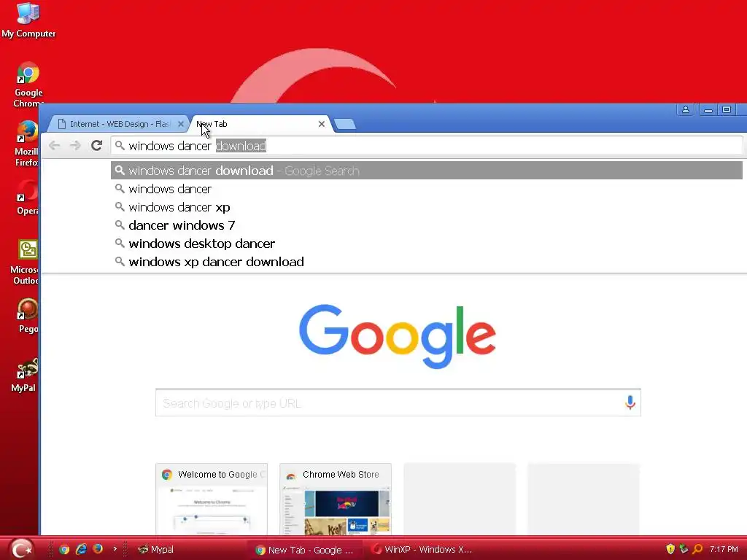Open a new tab with the tab button
Screen dimensions: 747x560
coord(345,124)
